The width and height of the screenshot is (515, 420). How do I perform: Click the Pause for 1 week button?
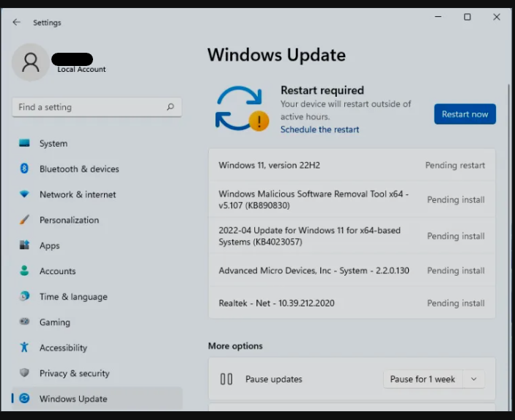423,379
